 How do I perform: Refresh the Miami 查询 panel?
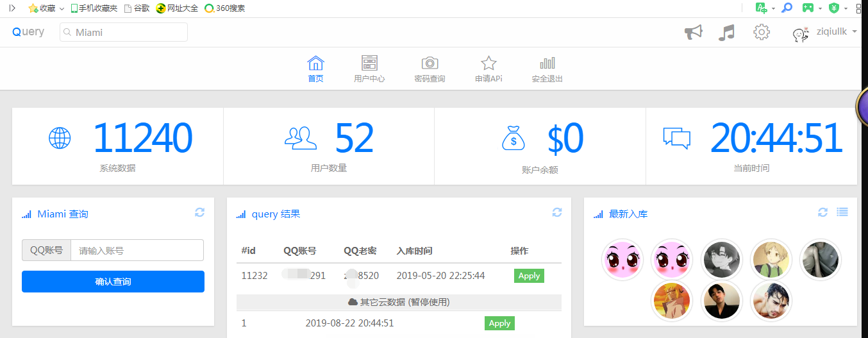199,212
